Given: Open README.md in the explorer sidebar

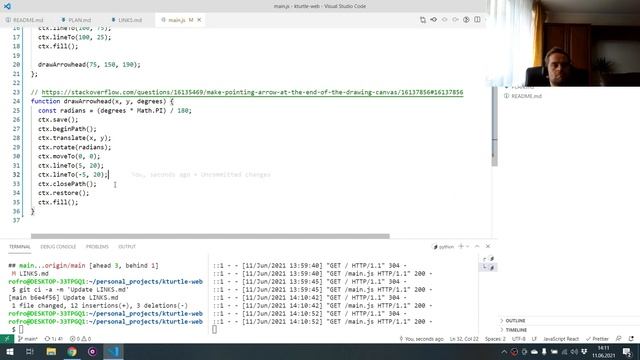Looking at the screenshot, I should coord(526,96).
